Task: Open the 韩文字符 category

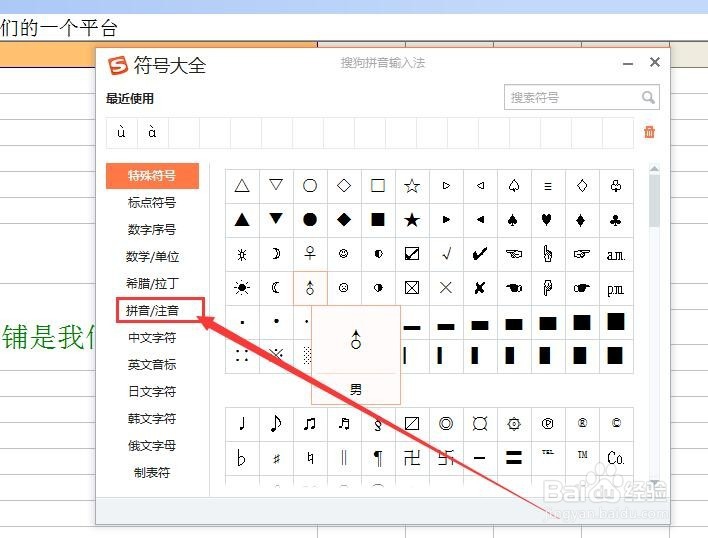Action: tap(152, 418)
